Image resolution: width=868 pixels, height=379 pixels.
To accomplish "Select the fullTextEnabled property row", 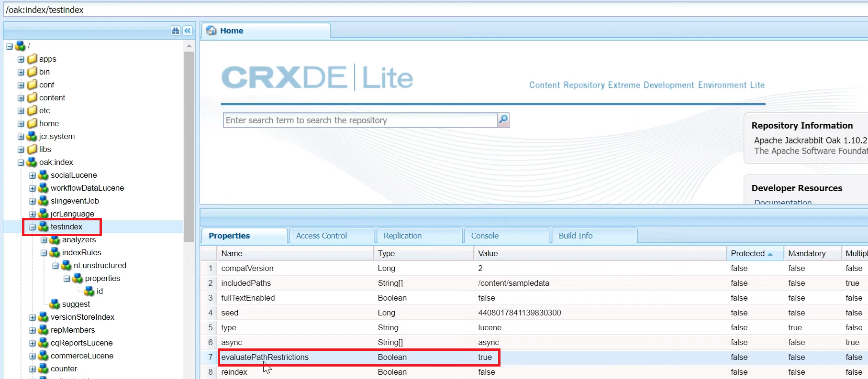I will (534, 298).
